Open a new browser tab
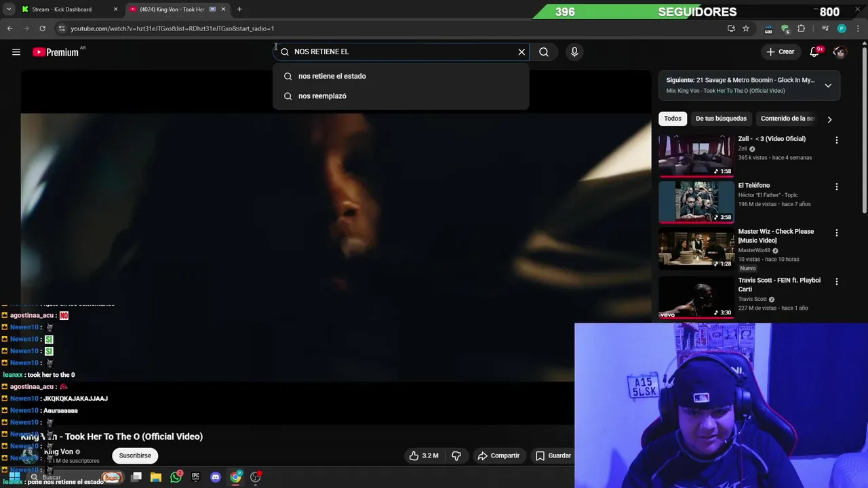The height and width of the screenshot is (488, 868). 239,9
